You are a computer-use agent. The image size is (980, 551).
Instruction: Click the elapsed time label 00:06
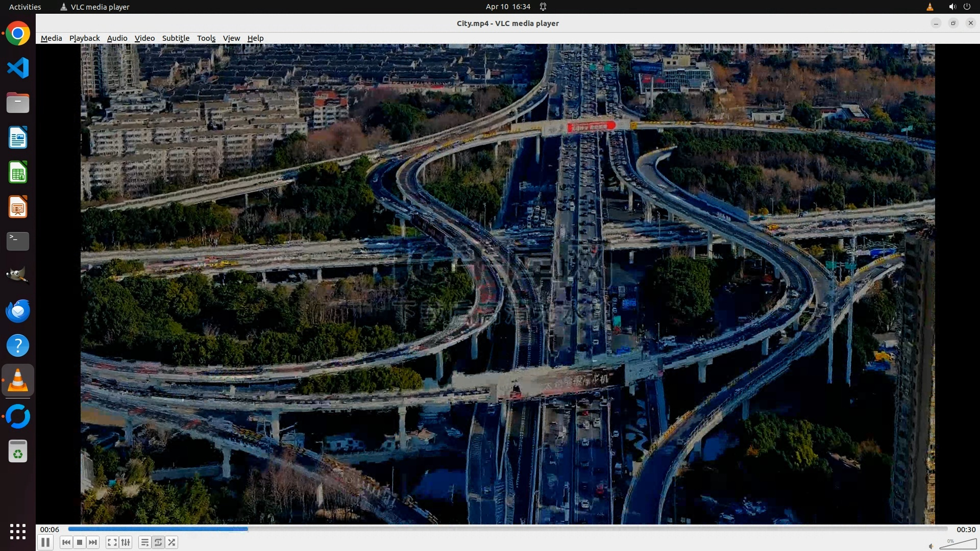point(50,530)
